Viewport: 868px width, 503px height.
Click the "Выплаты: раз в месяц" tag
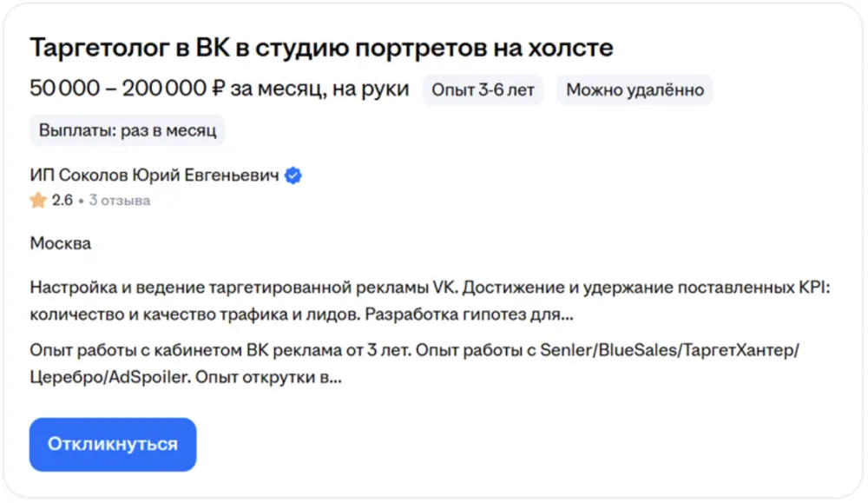click(128, 131)
